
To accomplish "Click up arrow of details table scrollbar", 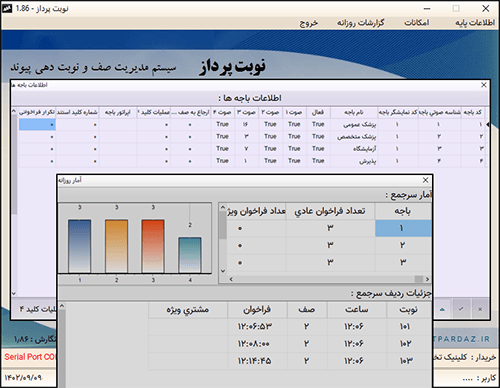I will click(x=62, y=306).
